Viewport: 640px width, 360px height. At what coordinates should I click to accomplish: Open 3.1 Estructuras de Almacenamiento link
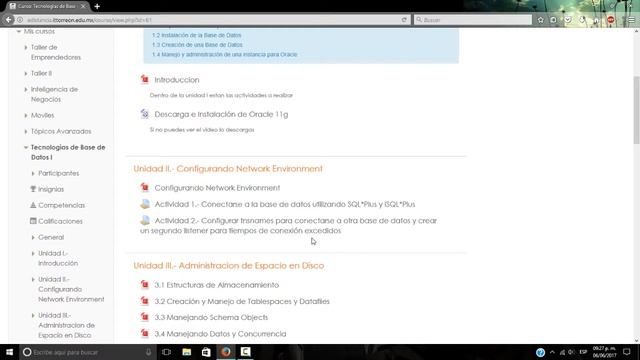coord(217,285)
